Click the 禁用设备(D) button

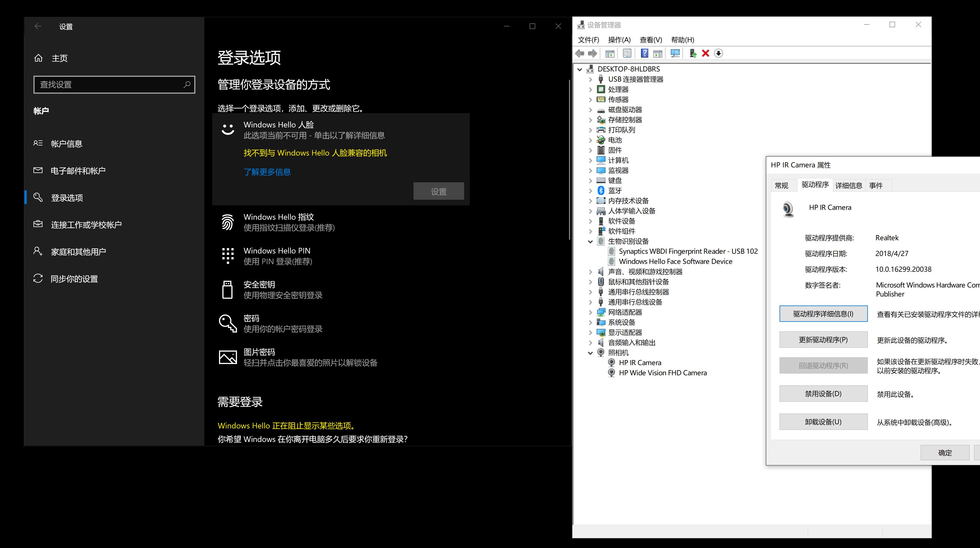coord(823,393)
